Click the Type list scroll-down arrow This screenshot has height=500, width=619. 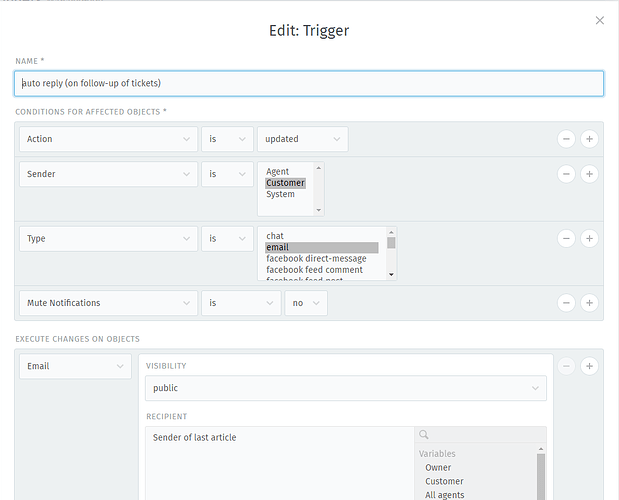(x=391, y=274)
